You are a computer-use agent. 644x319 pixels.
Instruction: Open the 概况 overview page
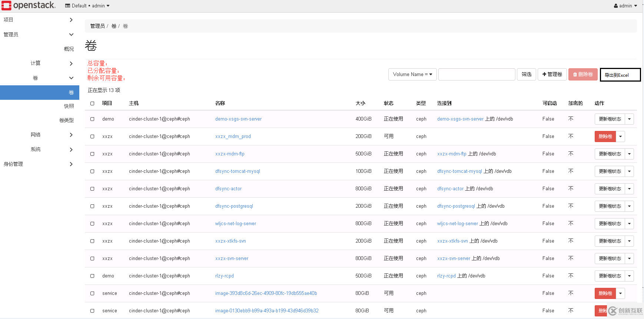point(69,49)
